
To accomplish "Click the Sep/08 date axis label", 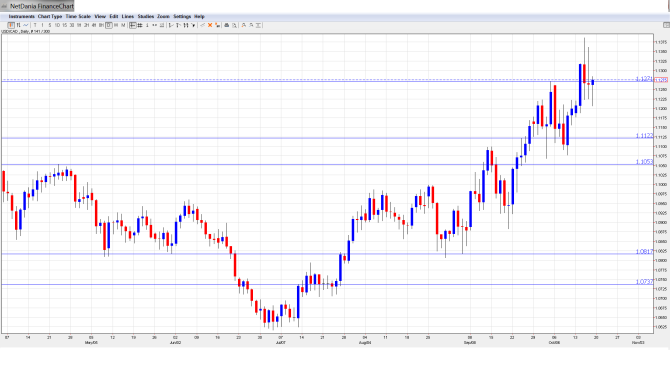I will coord(470,343).
